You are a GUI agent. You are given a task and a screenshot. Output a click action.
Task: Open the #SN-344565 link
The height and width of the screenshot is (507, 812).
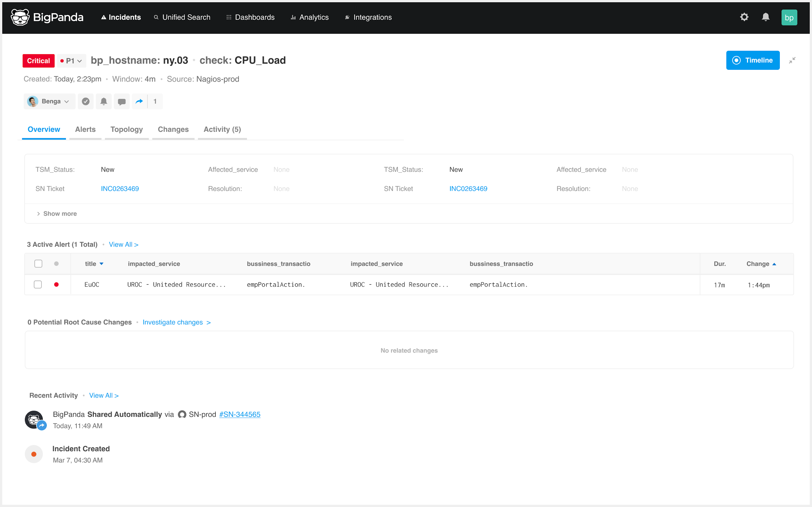click(240, 414)
